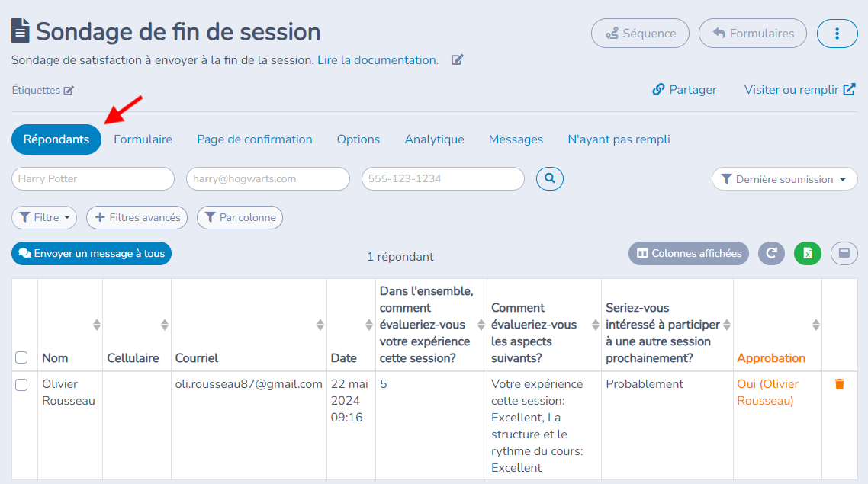Open the Dernière soumission dropdown
Screen dimensions: 868x484
pos(784,178)
